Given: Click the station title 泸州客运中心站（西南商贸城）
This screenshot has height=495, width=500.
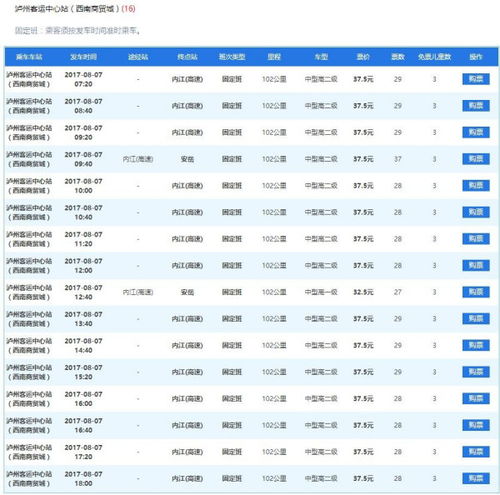Looking at the screenshot, I should (x=67, y=9).
